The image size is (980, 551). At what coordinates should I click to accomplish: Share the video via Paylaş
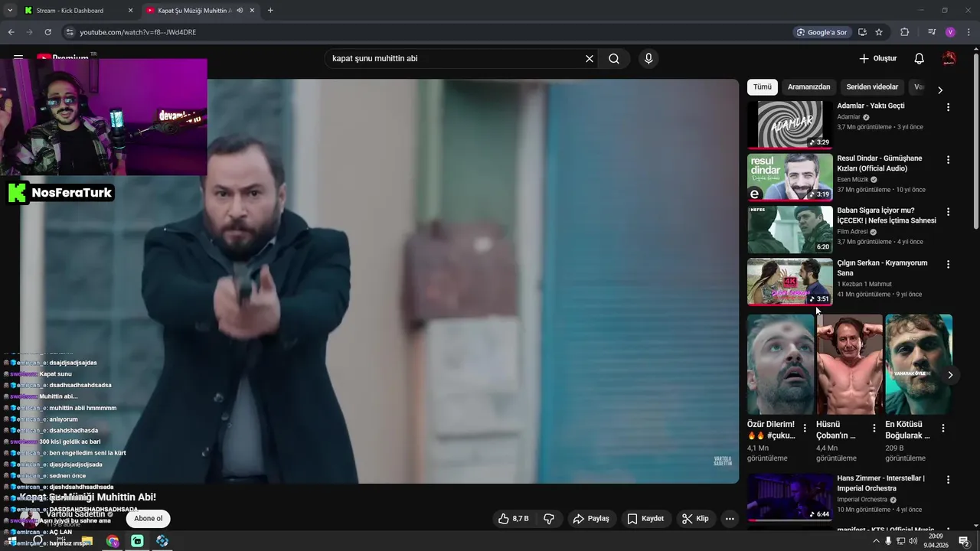pyautogui.click(x=591, y=519)
